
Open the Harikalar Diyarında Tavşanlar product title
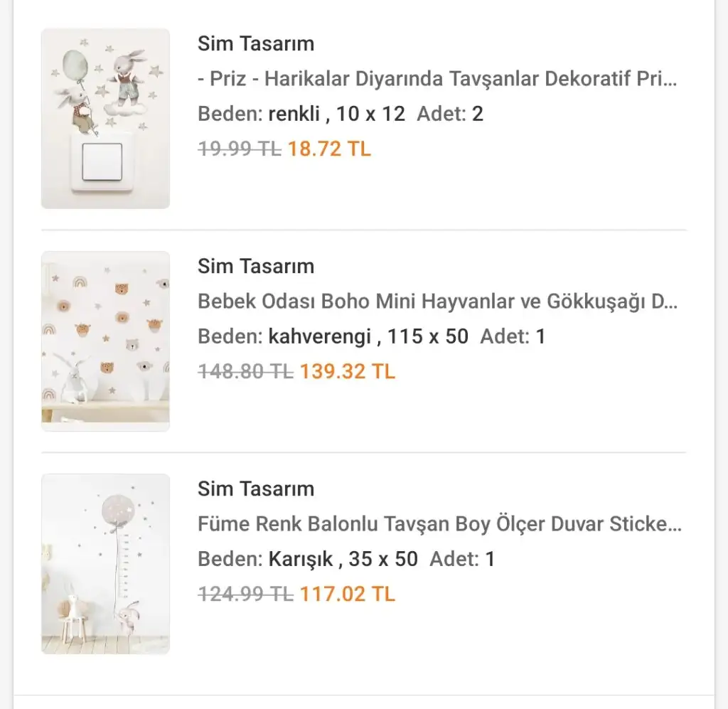click(437, 78)
